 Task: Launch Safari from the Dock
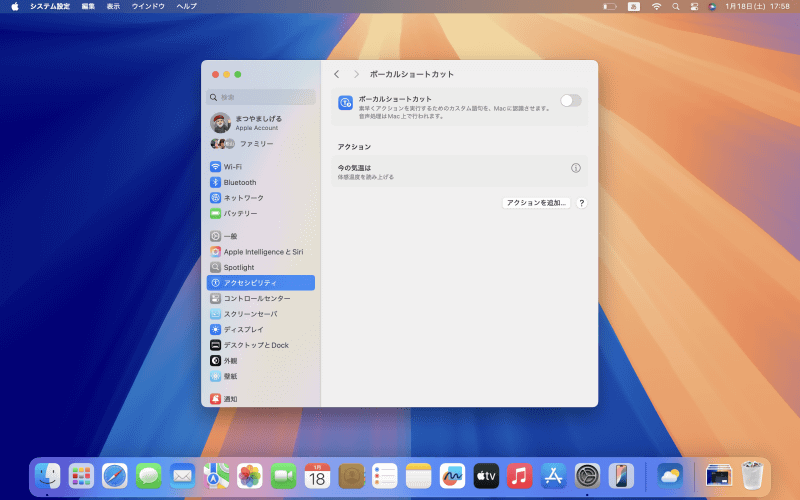coord(115,477)
